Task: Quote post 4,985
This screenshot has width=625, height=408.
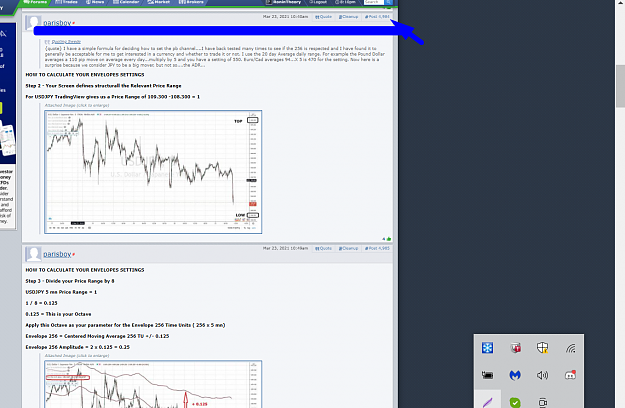Action: [323, 248]
